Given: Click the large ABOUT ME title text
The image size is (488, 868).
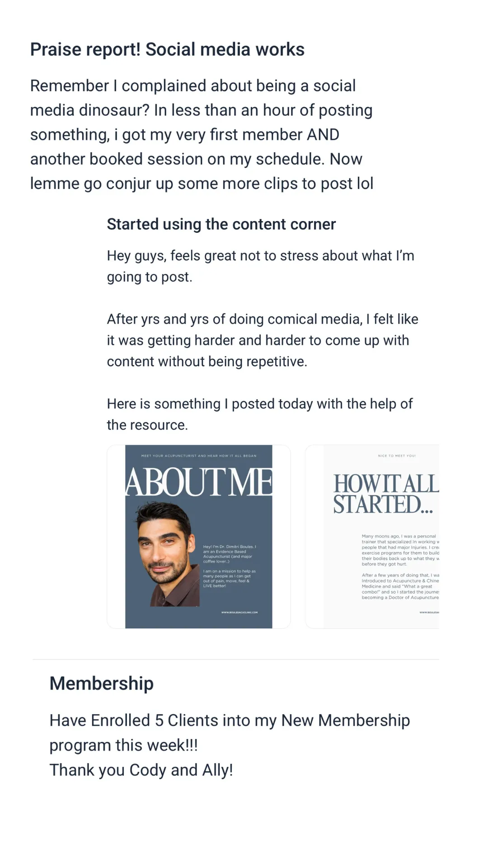Looking at the screenshot, I should [199, 482].
